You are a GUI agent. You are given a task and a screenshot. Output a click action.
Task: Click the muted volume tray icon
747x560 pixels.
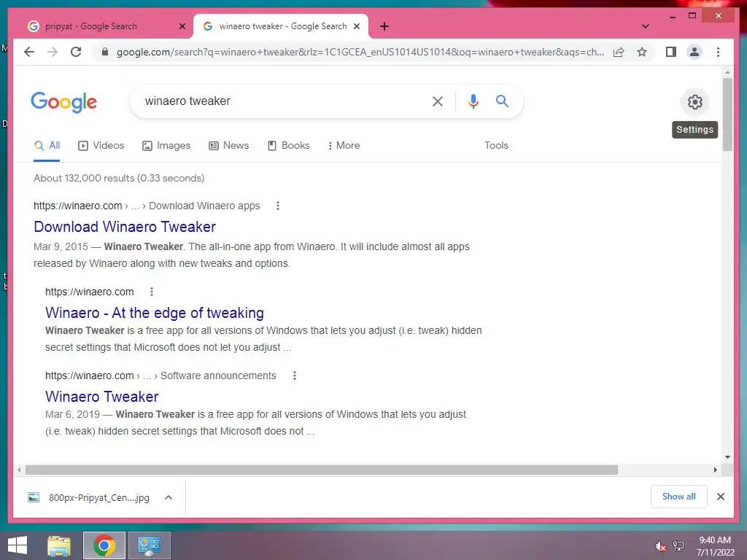pyautogui.click(x=660, y=546)
